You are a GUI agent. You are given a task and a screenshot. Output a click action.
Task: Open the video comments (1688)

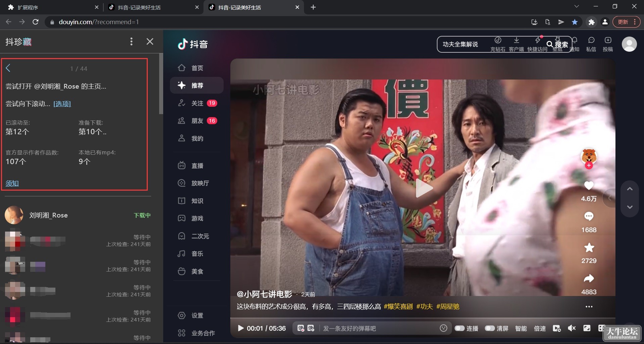589,216
